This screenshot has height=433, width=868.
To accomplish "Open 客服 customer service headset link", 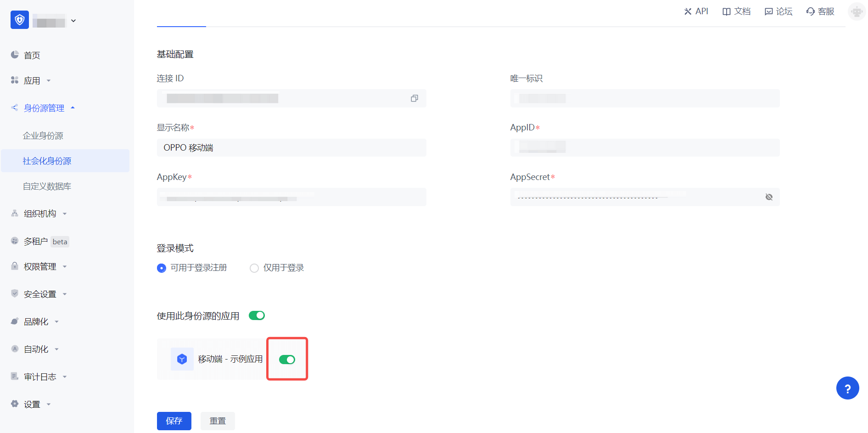I will (x=820, y=11).
